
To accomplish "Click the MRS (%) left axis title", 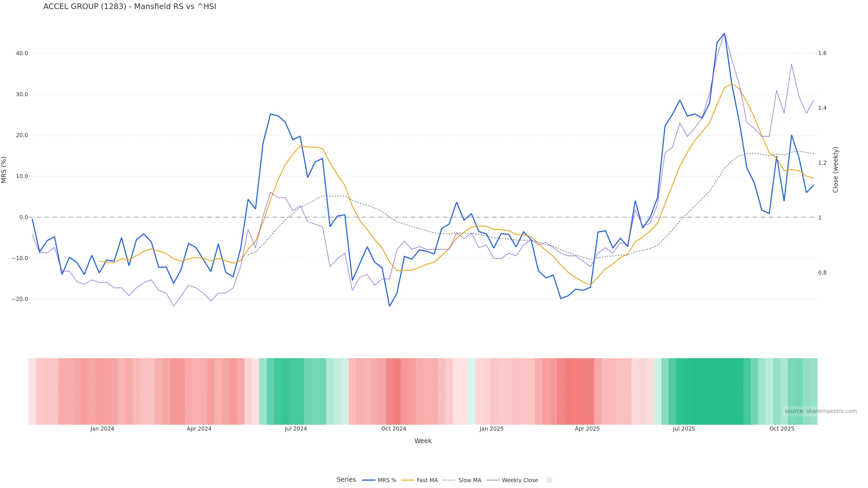I will pos(4,170).
